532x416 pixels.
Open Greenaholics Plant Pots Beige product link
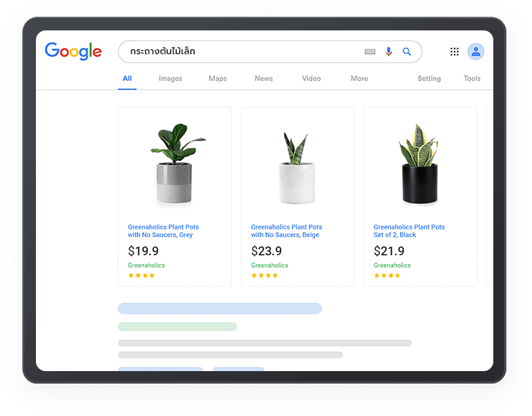286,231
